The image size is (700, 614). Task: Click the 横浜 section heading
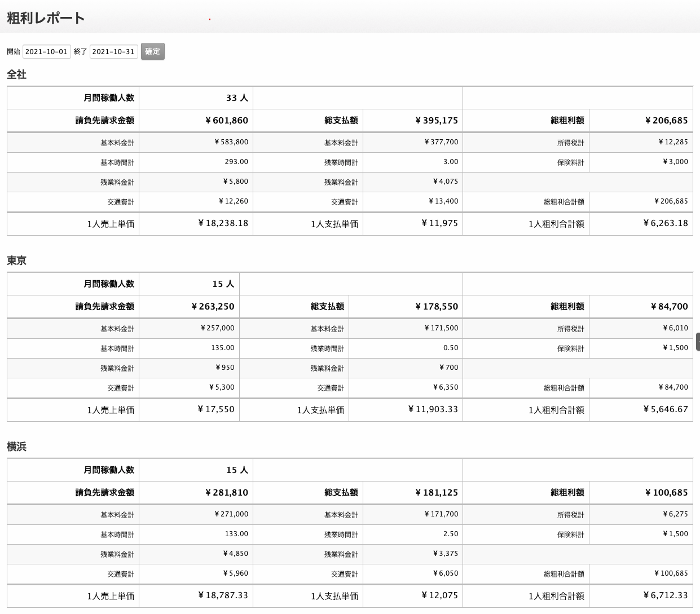16,447
